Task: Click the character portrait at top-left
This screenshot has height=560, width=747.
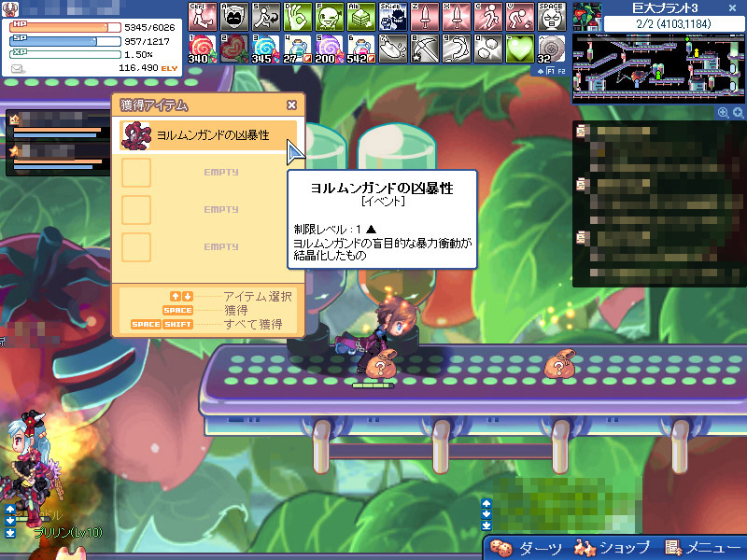Action: pyautogui.click(x=10, y=8)
